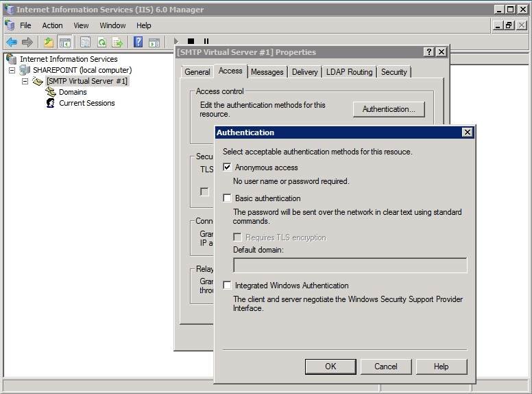Click the Properties toolbar icon
Screen dimensions: 532x394
click(86, 42)
